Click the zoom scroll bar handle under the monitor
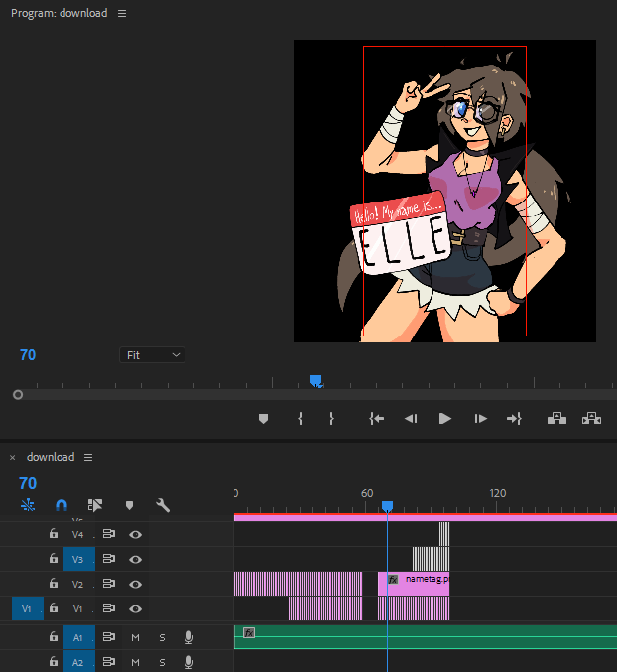The width and height of the screenshot is (617, 672). click(18, 395)
